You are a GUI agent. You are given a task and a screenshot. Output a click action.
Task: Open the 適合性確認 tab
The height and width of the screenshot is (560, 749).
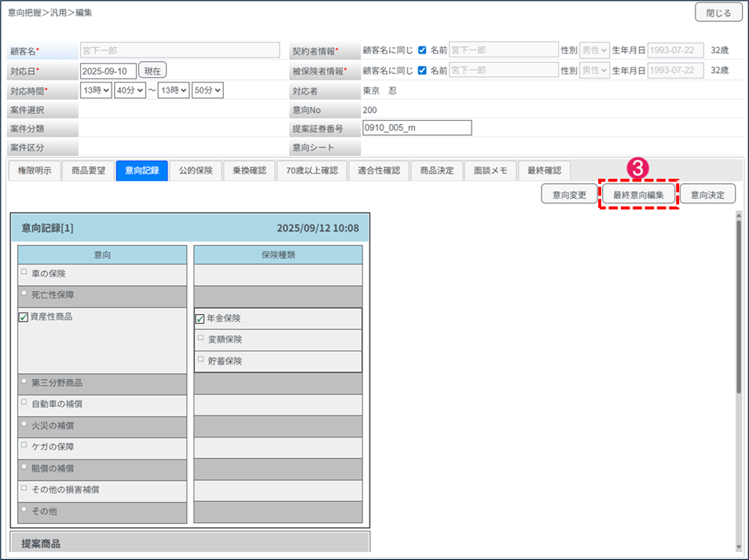[x=378, y=171]
